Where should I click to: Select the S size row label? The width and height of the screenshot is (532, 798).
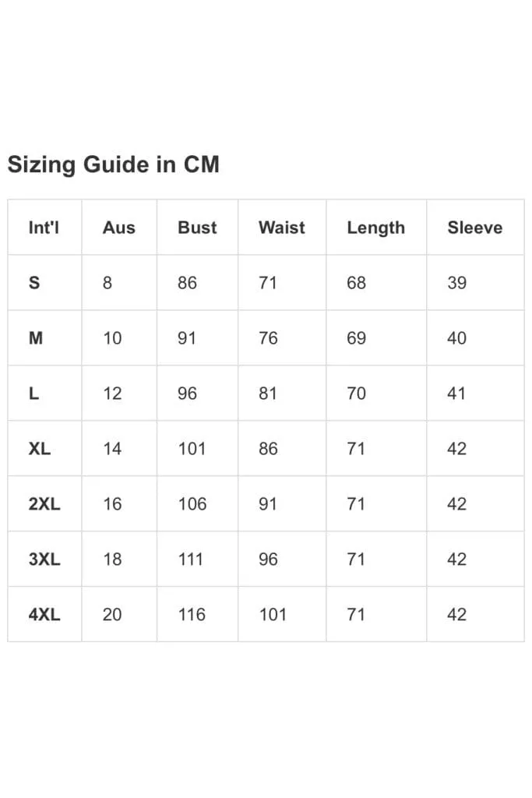[x=34, y=282]
